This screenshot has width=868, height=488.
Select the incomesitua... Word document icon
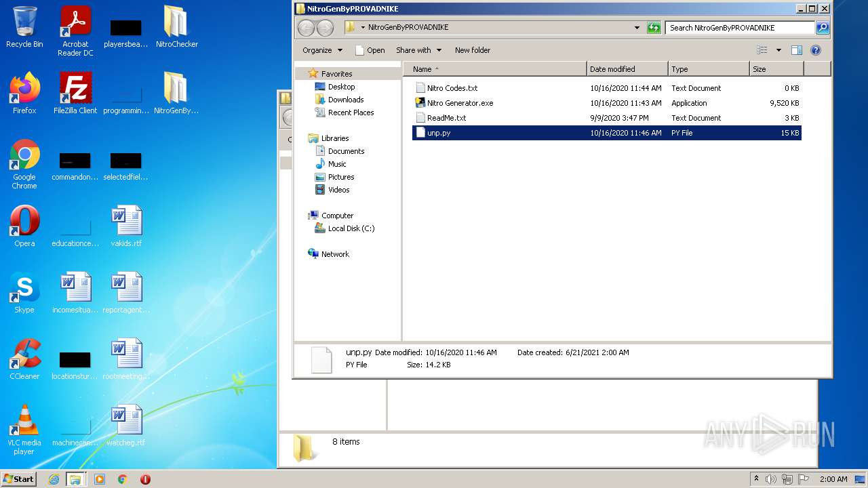(75, 293)
